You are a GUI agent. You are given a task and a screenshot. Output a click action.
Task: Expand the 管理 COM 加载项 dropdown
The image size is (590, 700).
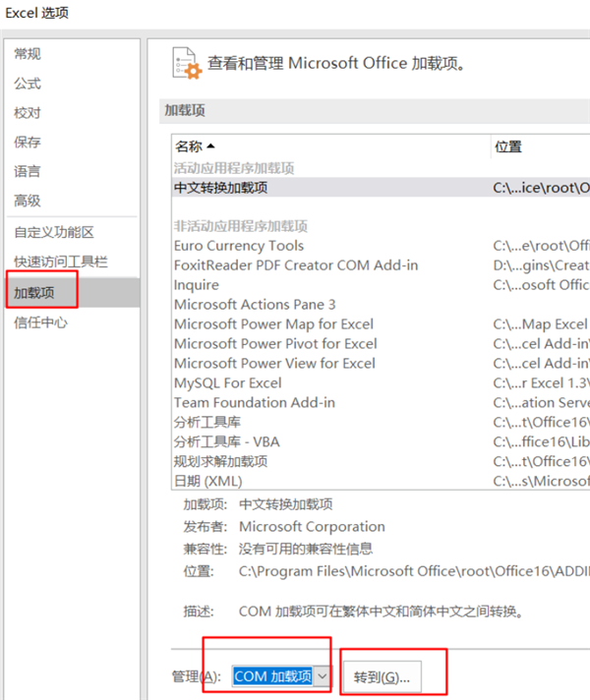coord(323,676)
